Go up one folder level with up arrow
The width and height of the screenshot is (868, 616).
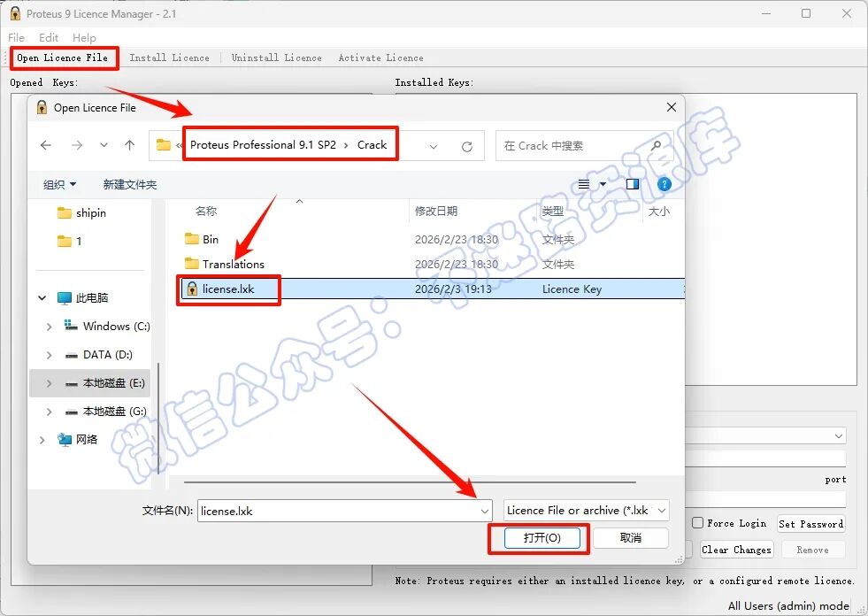tap(129, 145)
